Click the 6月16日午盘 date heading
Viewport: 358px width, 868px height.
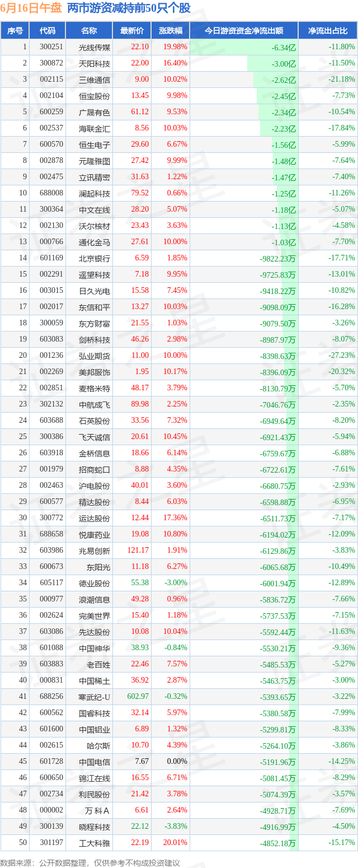[x=31, y=8]
